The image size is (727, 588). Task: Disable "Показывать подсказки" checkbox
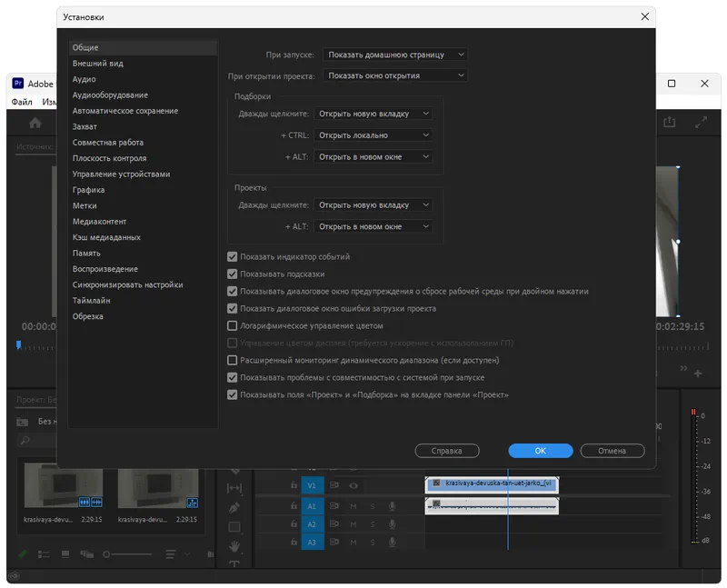pos(233,274)
